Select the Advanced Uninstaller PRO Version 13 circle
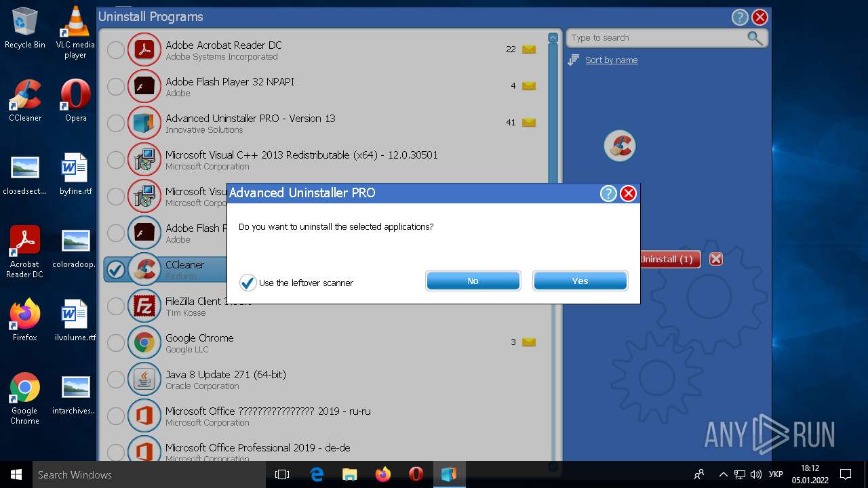 [x=116, y=123]
